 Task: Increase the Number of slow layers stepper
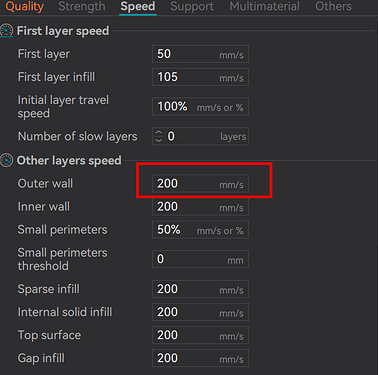coord(159,133)
